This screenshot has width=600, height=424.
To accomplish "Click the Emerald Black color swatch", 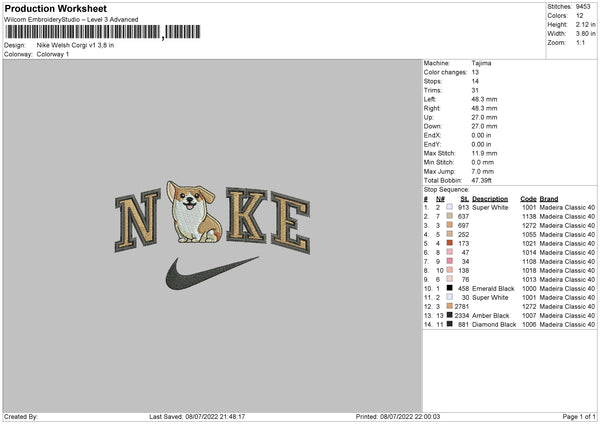I will point(450,288).
